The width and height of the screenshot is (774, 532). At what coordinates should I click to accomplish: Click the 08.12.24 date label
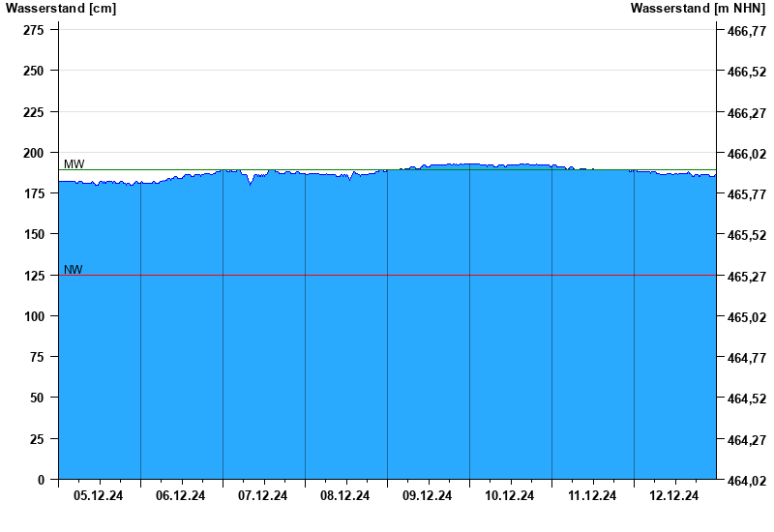click(x=345, y=496)
